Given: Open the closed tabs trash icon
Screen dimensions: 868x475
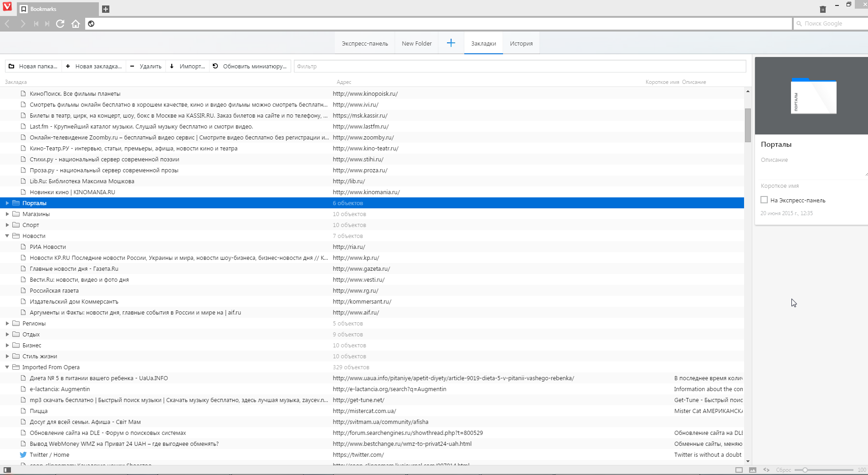Looking at the screenshot, I should tap(822, 9).
